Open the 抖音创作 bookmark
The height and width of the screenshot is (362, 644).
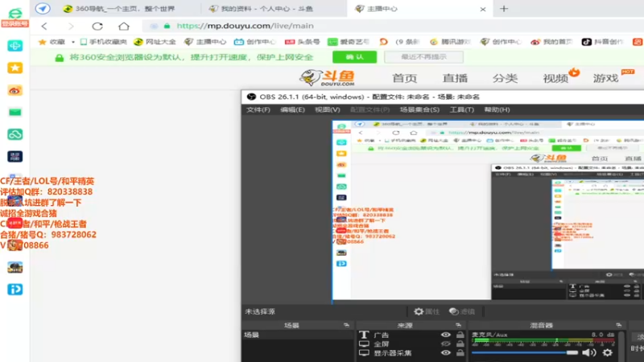(602, 42)
